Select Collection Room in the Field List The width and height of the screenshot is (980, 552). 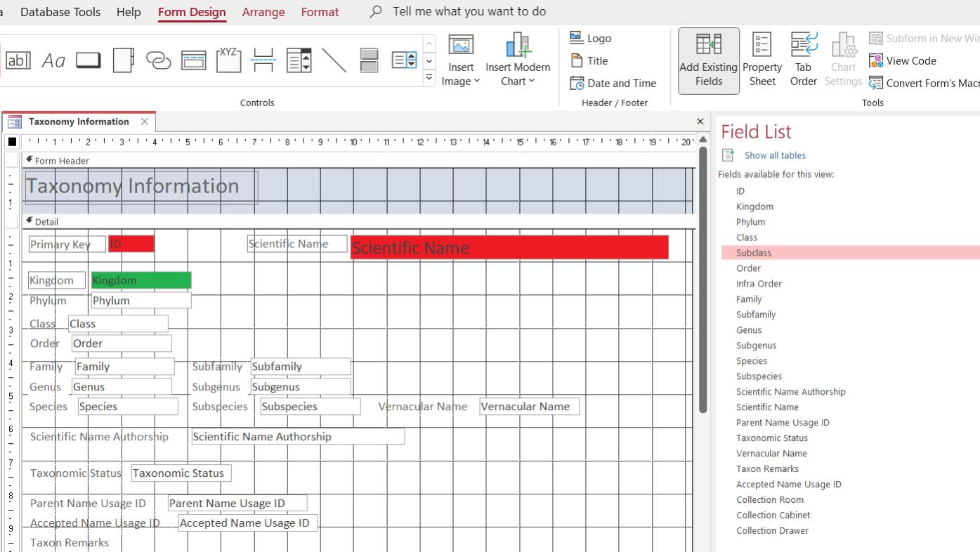(x=770, y=500)
